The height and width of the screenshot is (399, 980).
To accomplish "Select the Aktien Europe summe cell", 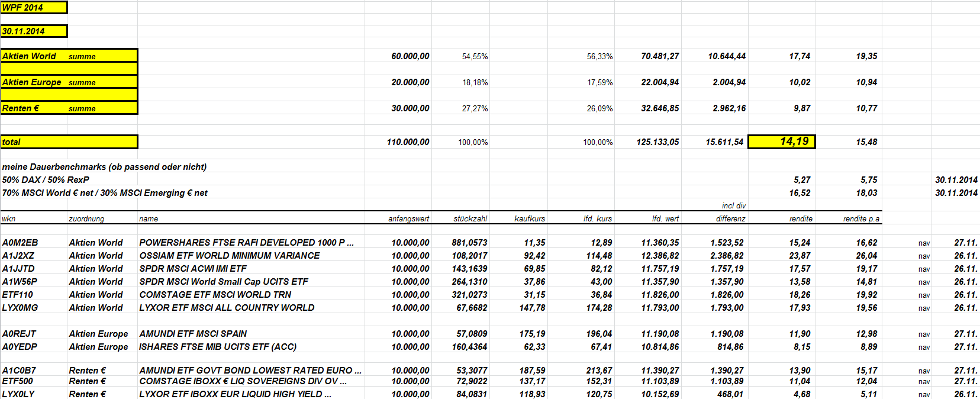I will tap(69, 82).
